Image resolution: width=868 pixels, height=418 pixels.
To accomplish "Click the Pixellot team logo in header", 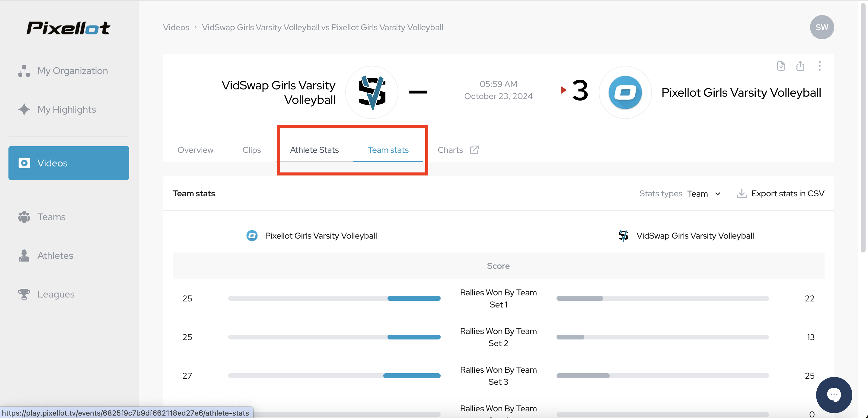I will 625,92.
